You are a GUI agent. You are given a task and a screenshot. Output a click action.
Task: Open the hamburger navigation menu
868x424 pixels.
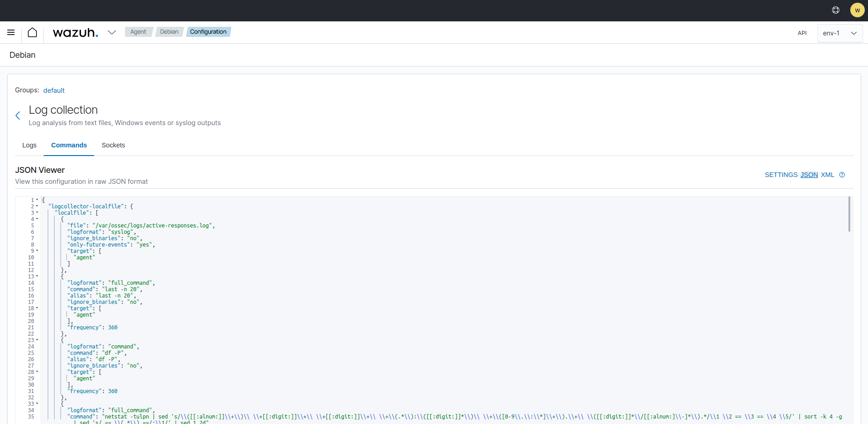click(x=11, y=32)
